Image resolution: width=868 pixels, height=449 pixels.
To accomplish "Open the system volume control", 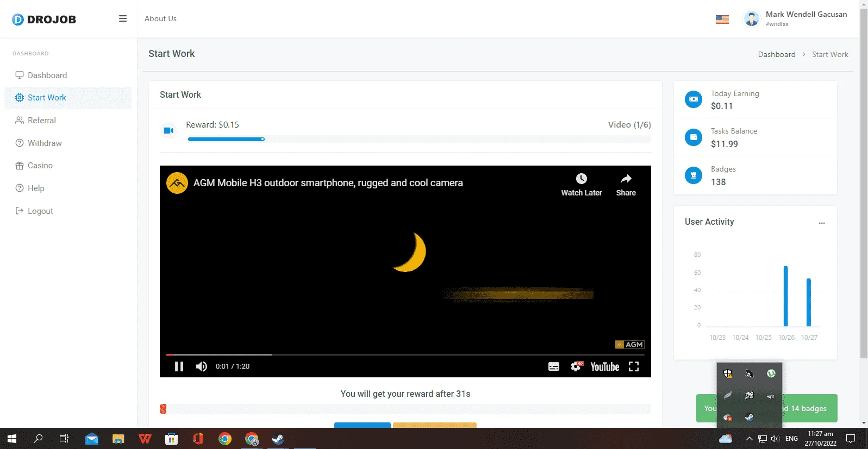I will click(x=775, y=439).
